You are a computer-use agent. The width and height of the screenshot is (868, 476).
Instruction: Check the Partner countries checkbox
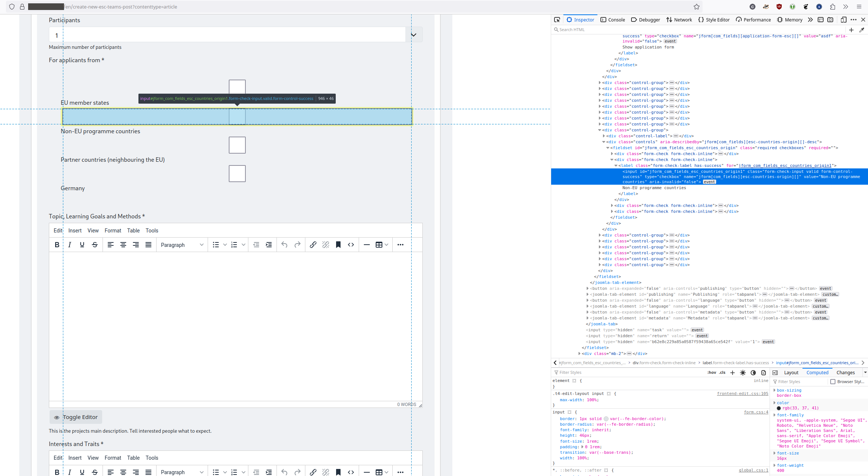tap(237, 145)
